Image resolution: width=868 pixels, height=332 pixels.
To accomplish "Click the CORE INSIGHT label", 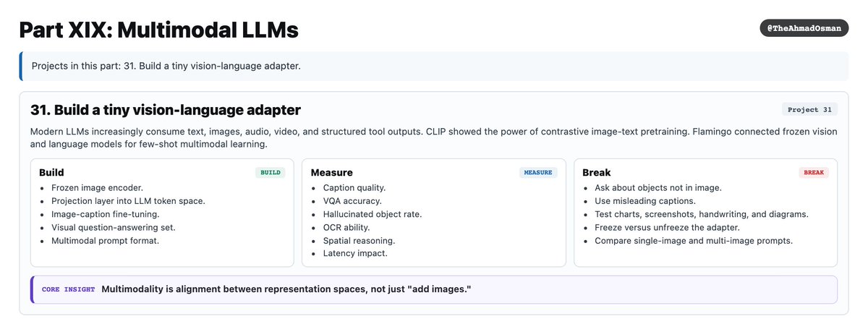I will [68, 289].
